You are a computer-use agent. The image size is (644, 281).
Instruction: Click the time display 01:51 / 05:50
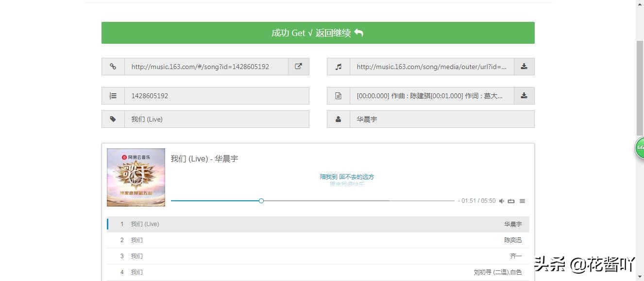(x=477, y=201)
